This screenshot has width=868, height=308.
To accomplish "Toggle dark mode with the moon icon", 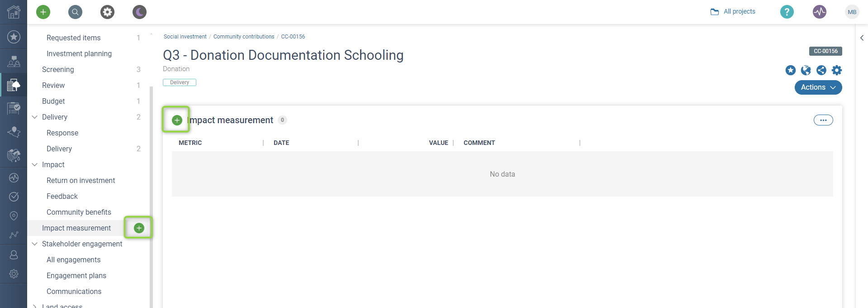I will [x=139, y=12].
